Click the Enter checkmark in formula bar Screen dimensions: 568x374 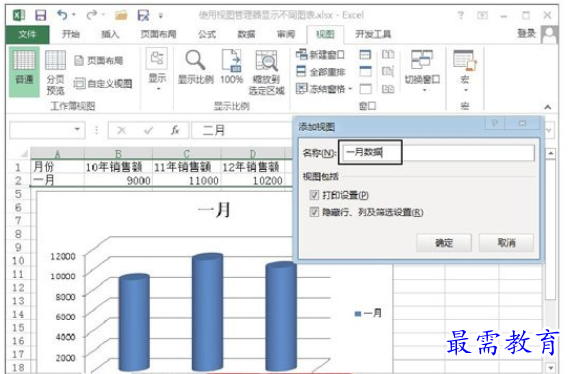click(148, 130)
